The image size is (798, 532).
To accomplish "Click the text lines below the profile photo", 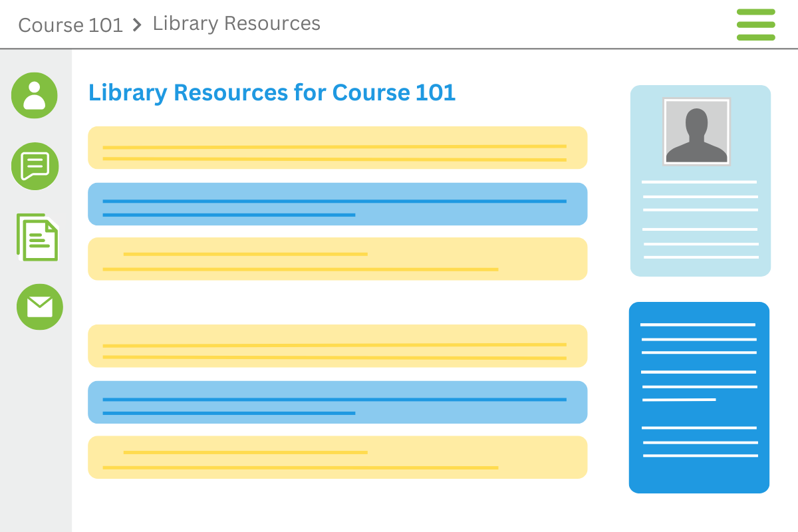I will (700, 219).
